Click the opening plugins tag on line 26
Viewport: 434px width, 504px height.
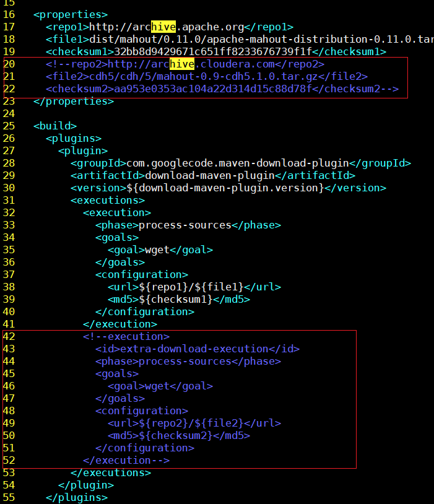pyautogui.click(x=74, y=139)
